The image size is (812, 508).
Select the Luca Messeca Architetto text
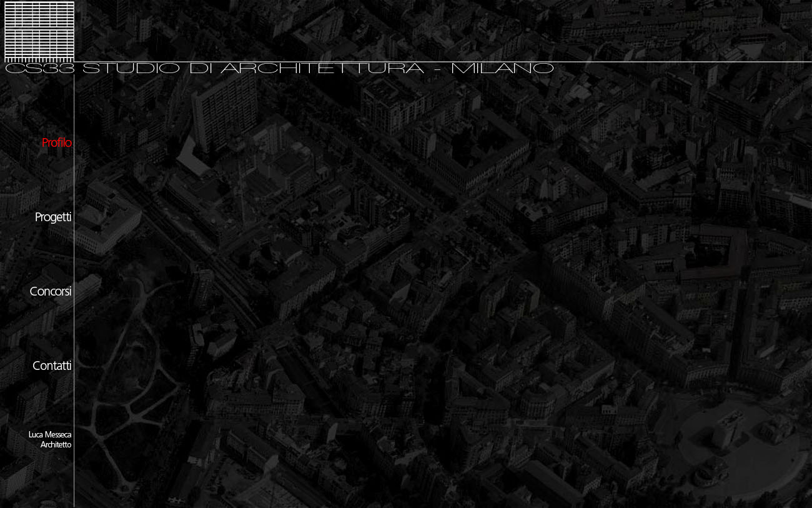pyautogui.click(x=50, y=440)
